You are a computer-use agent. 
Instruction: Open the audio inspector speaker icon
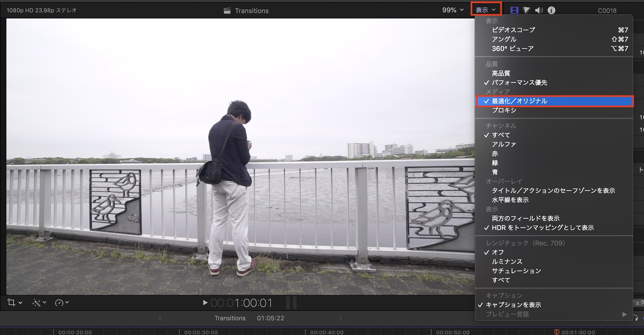click(539, 10)
